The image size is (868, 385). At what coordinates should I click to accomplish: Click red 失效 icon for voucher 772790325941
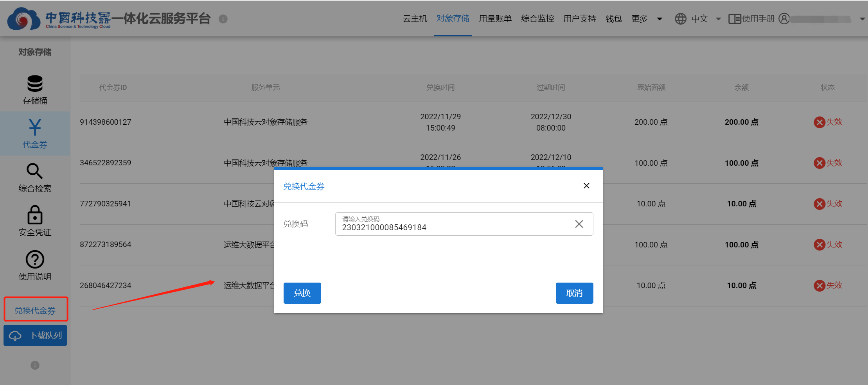pyautogui.click(x=819, y=204)
